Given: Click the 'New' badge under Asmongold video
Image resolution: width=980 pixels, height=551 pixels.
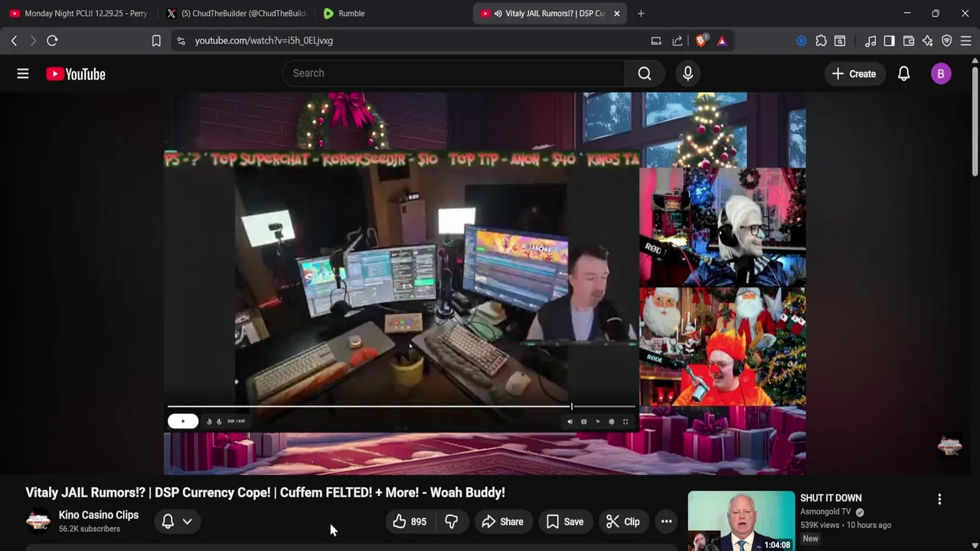Looking at the screenshot, I should click(x=811, y=539).
